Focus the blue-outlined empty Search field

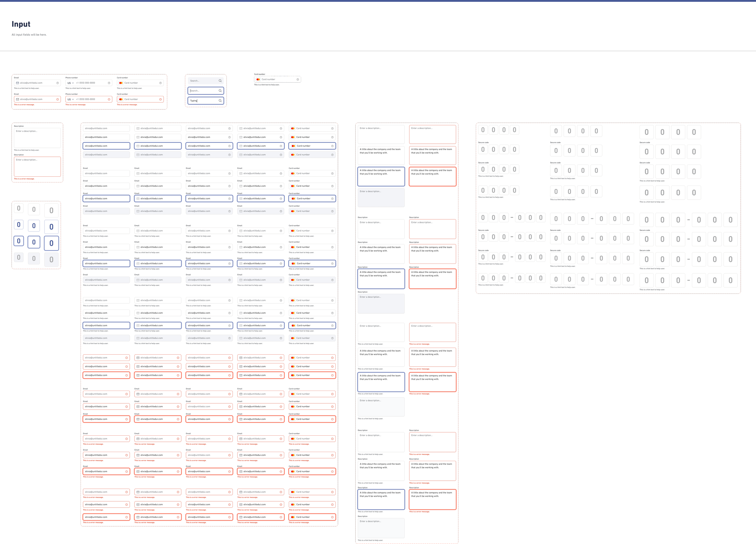point(203,91)
